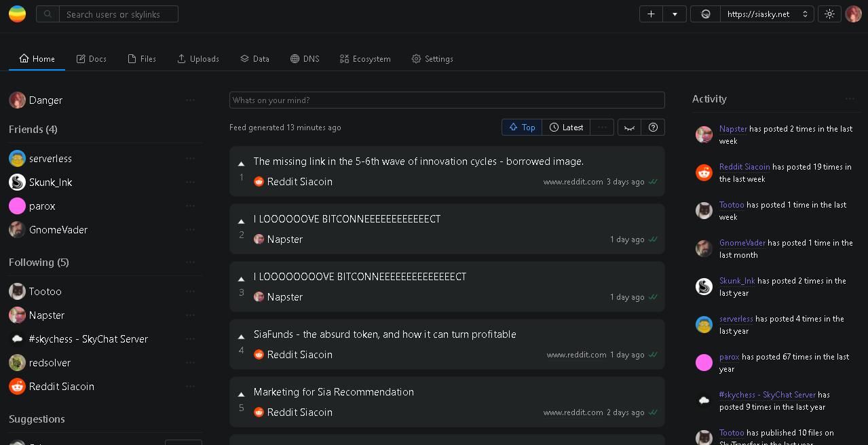The height and width of the screenshot is (445, 868).
Task: Go to the Home tab
Action: (x=37, y=59)
